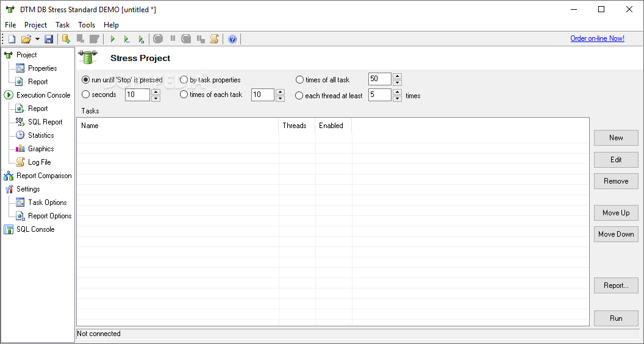Open the Task menu
The height and width of the screenshot is (344, 644).
click(x=62, y=25)
